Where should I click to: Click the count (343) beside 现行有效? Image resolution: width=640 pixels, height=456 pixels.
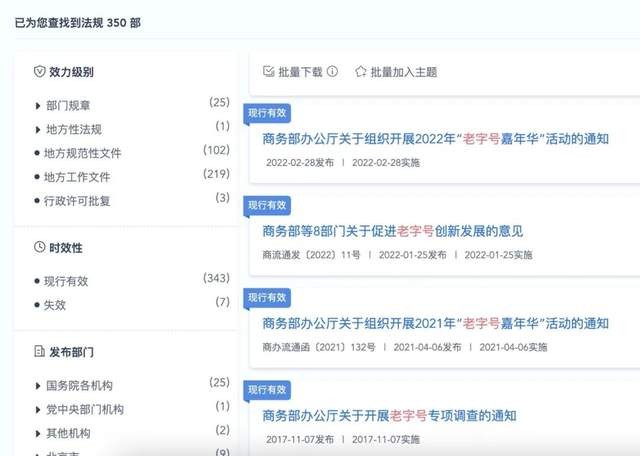pyautogui.click(x=216, y=278)
